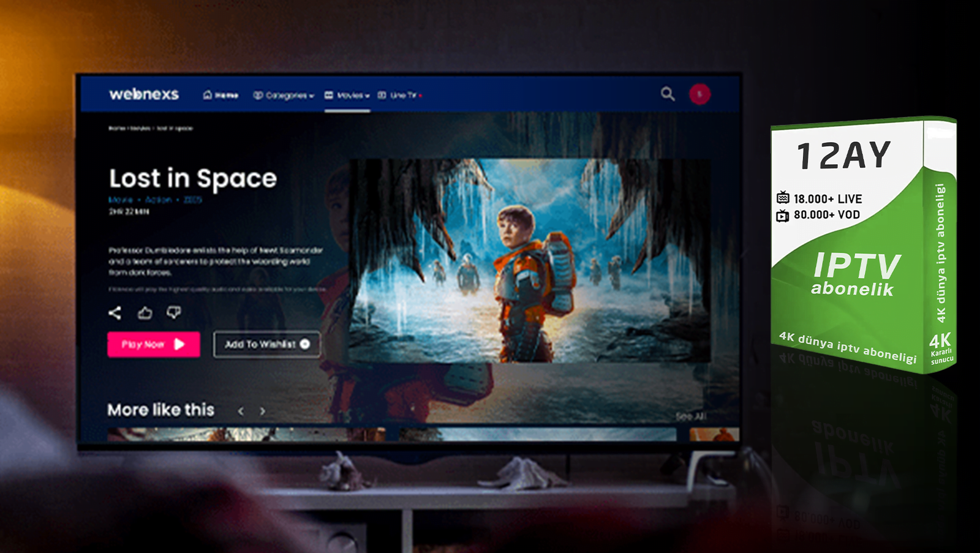
Task: Click the Add To Wishlist button
Action: click(x=266, y=344)
